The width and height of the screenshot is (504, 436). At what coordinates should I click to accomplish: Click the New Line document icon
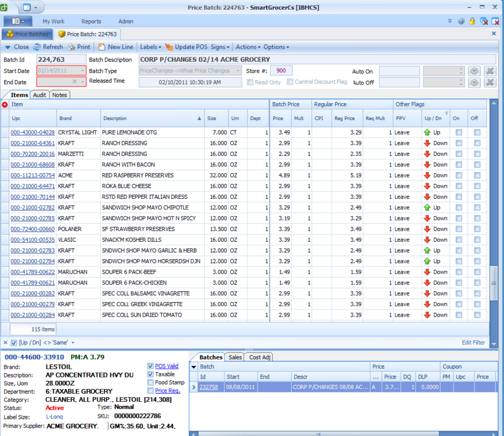coord(101,47)
